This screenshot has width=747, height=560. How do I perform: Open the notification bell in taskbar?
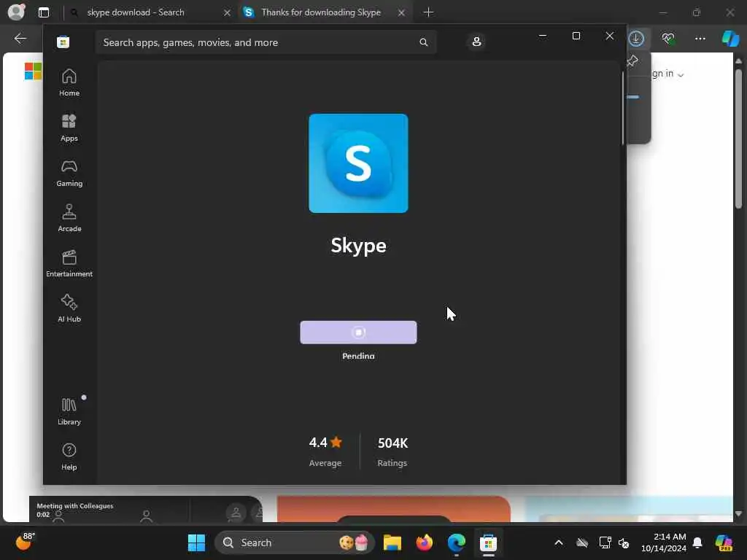697,542
